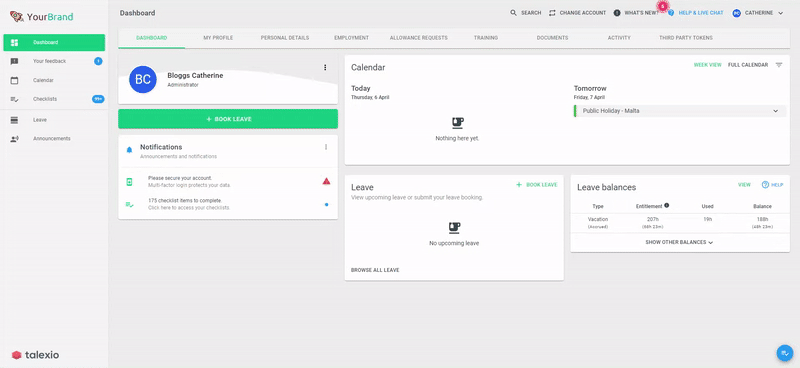Click the 19h used value

(x=707, y=219)
